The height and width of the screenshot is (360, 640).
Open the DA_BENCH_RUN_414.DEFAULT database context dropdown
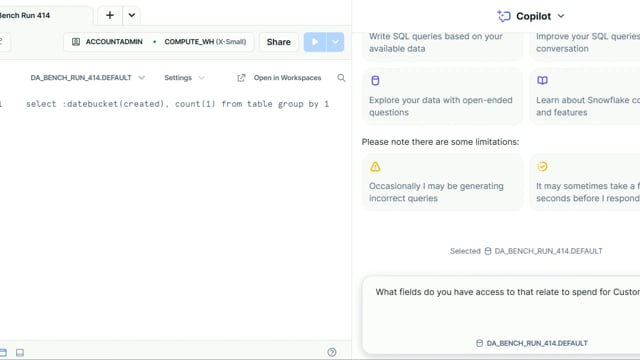pos(87,78)
